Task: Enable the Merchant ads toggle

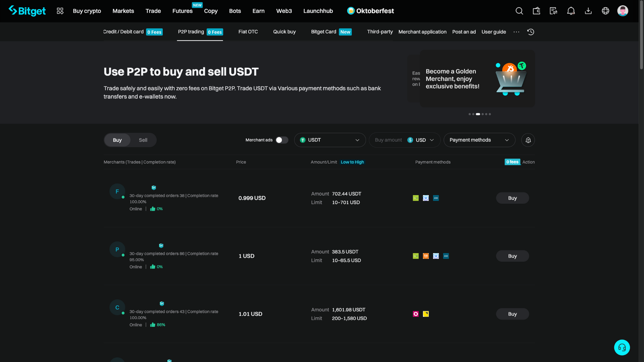Action: 281,140
